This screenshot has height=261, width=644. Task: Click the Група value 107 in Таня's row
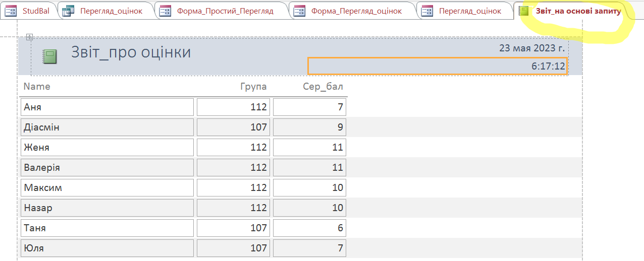tap(233, 228)
